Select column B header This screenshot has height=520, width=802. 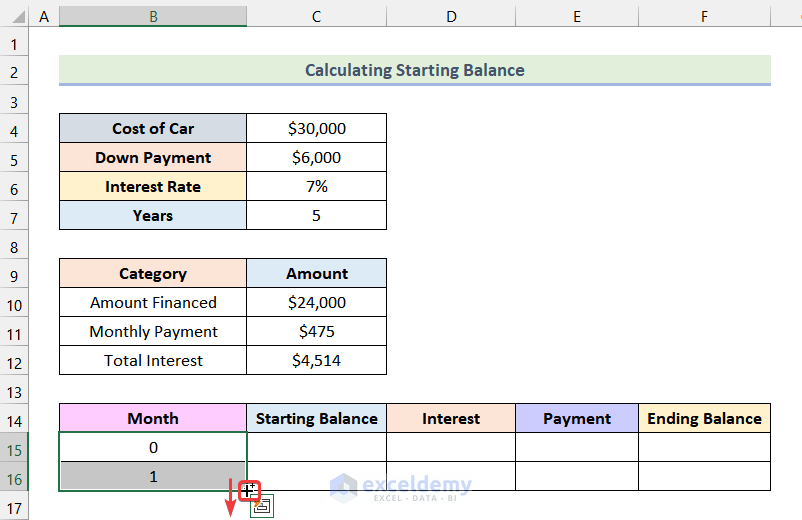coord(153,16)
